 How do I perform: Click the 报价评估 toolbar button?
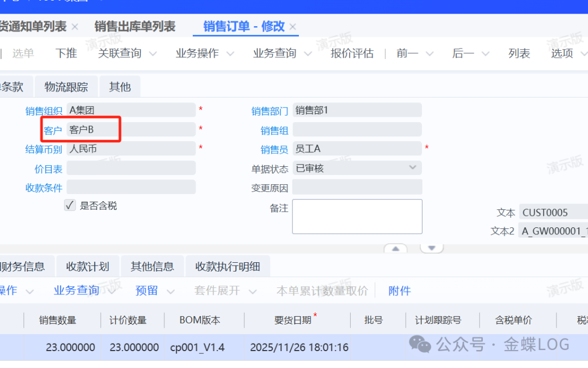352,53
